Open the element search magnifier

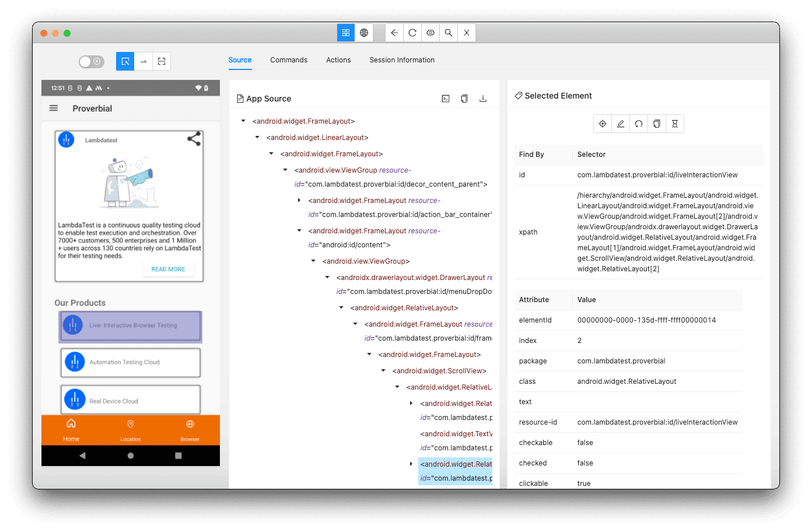pyautogui.click(x=449, y=33)
